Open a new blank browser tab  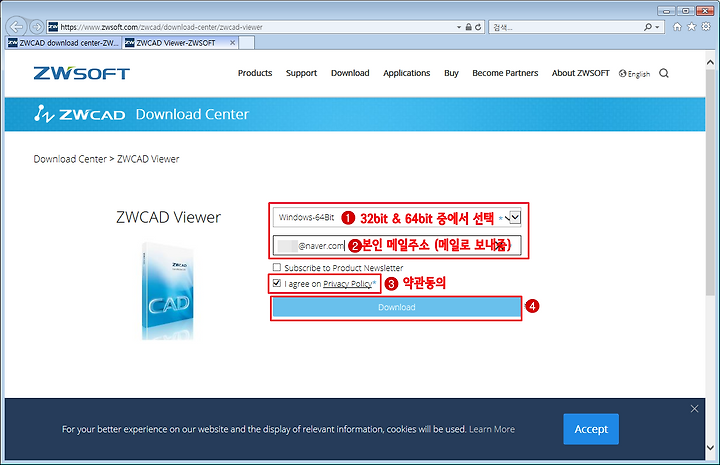pos(247,43)
